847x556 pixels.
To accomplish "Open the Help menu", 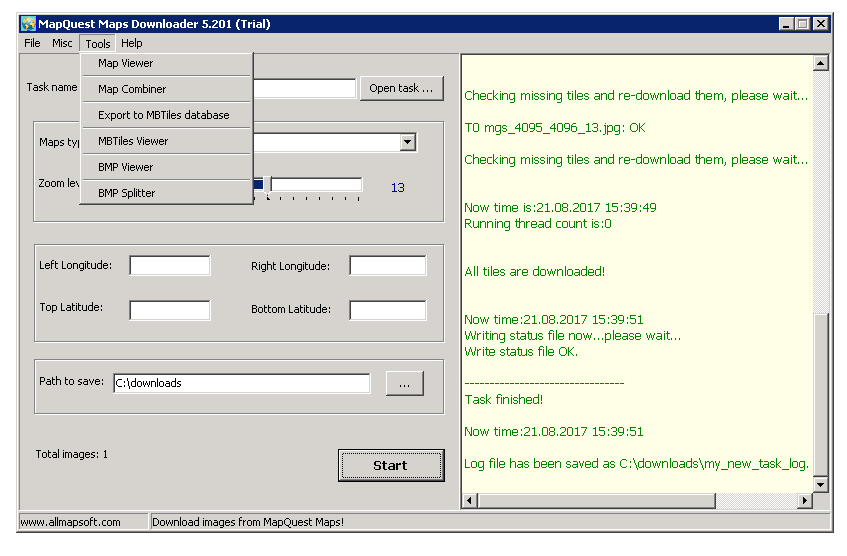I will click(132, 43).
